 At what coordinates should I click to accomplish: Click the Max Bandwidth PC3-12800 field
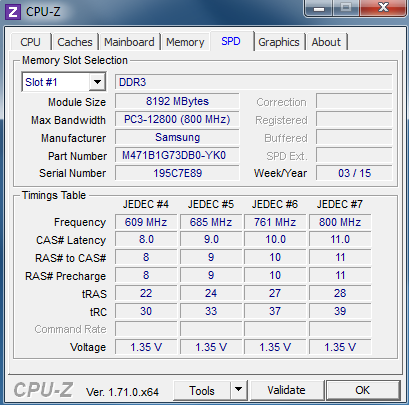point(177,119)
